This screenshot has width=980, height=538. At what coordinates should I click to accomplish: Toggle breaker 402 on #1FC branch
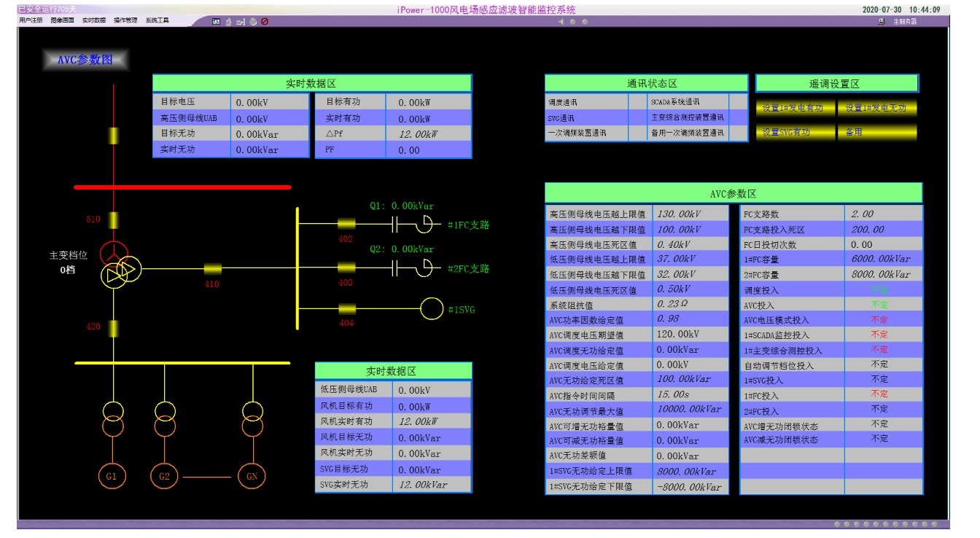[x=346, y=225]
